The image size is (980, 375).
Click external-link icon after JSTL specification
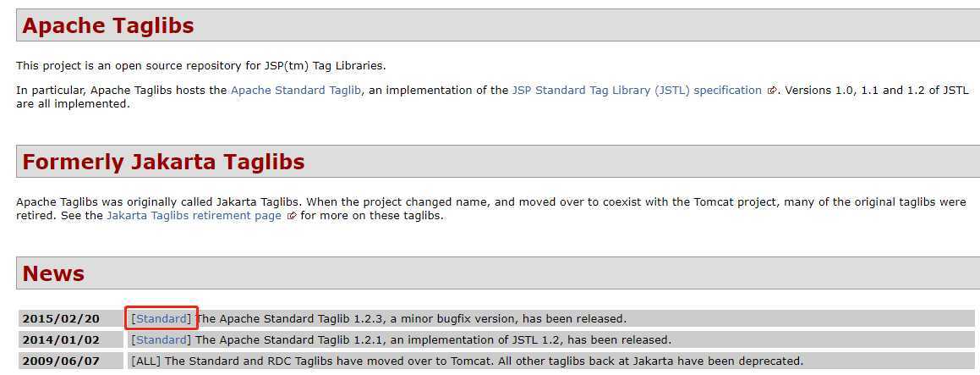pyautogui.click(x=772, y=91)
